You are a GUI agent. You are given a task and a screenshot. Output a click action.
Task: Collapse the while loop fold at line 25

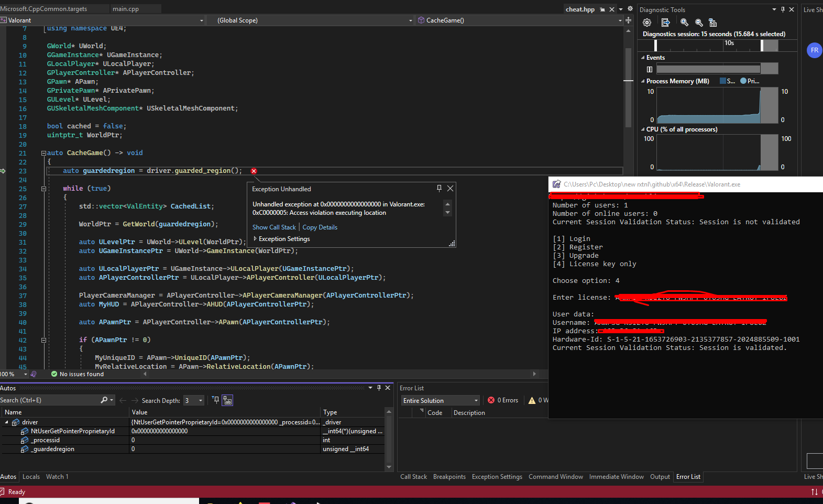[x=43, y=189]
